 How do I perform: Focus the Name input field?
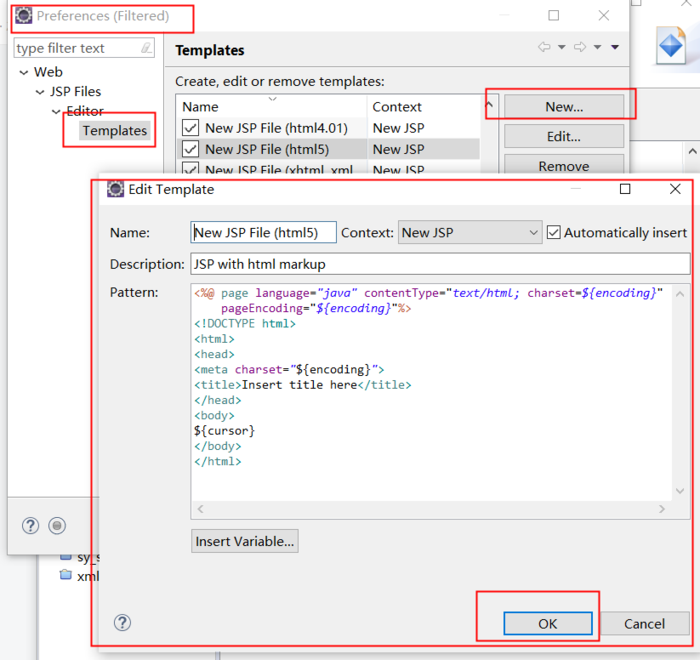pyautogui.click(x=263, y=232)
